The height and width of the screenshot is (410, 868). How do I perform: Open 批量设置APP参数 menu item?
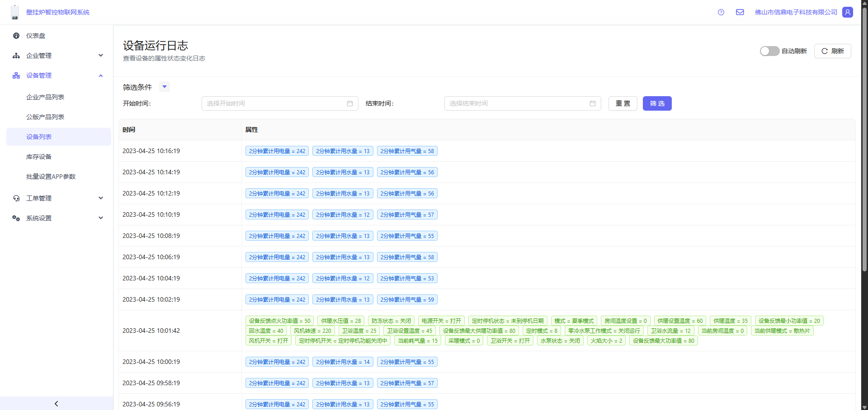click(51, 177)
